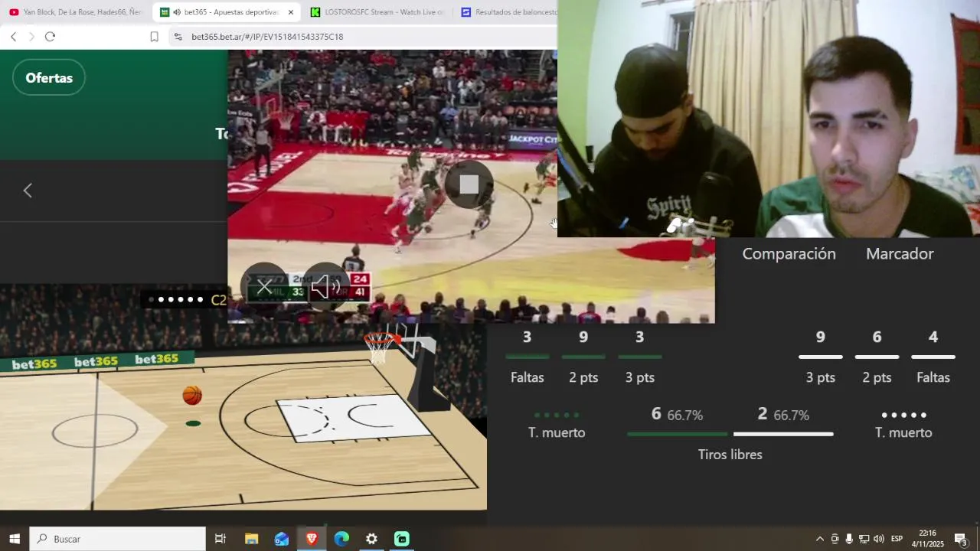Show hidden system tray icons

820,539
